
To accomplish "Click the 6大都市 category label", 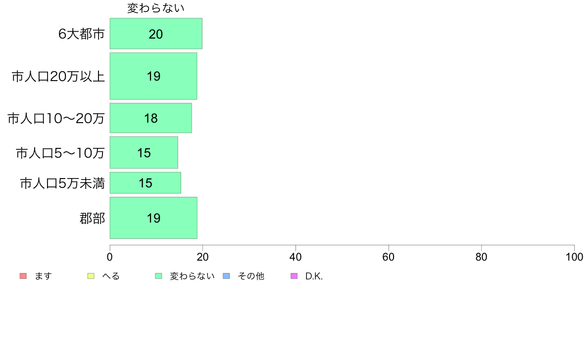I will point(81,34).
